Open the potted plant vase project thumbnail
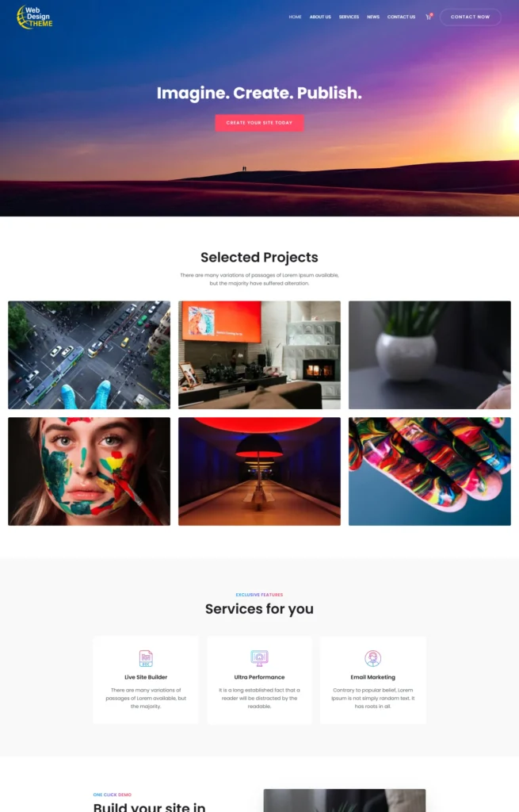 tap(429, 355)
